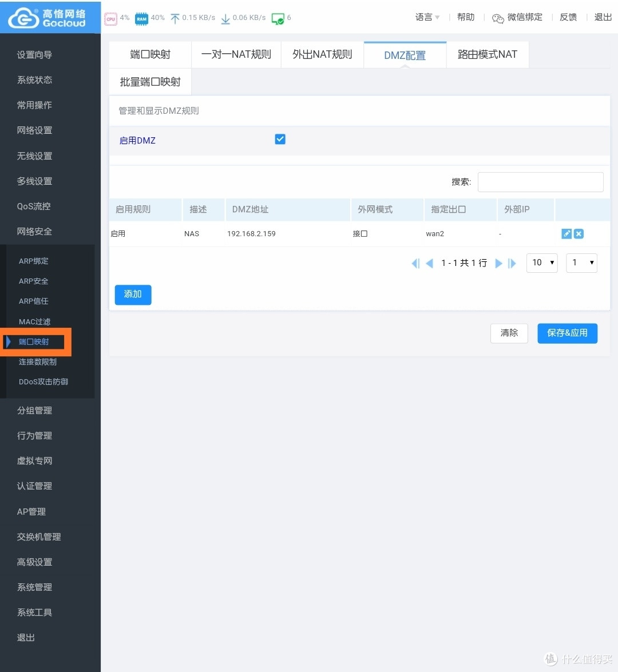Click the 添加 button
The width and height of the screenshot is (618, 672).
(133, 295)
